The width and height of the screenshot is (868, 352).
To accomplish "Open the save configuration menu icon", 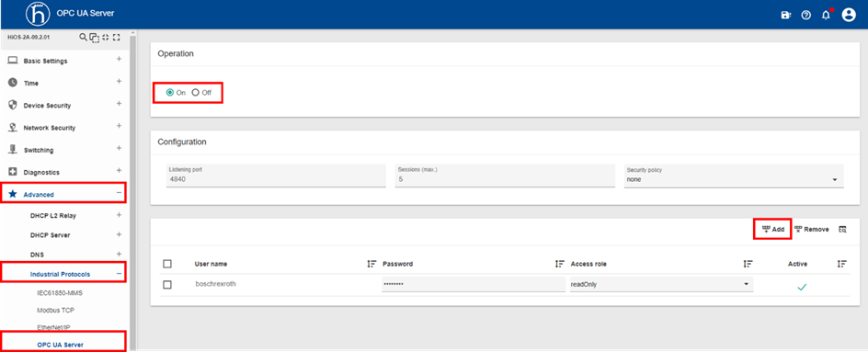I will pos(785,16).
